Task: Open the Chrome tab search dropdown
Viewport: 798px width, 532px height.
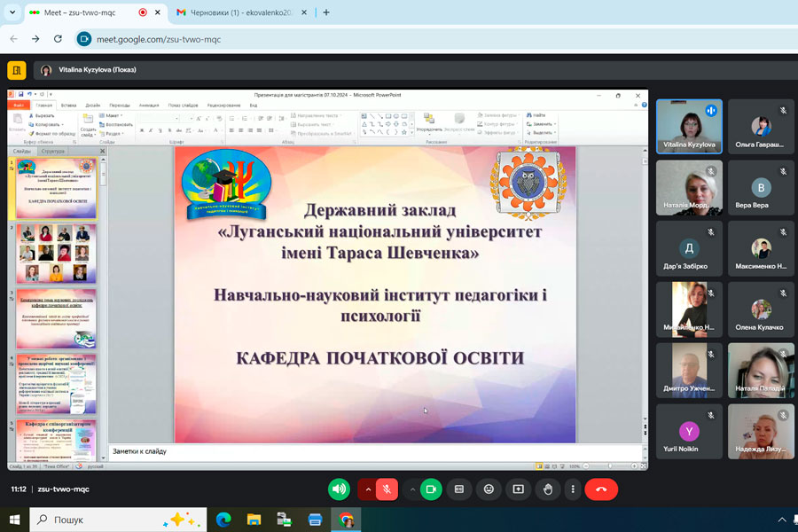Action: [x=12, y=12]
